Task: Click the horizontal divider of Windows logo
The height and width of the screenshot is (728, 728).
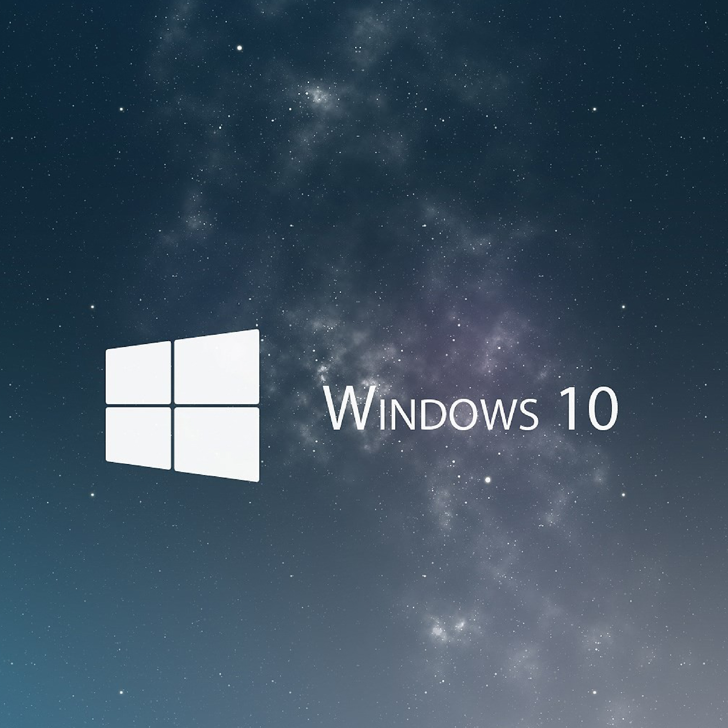Action: [217, 405]
